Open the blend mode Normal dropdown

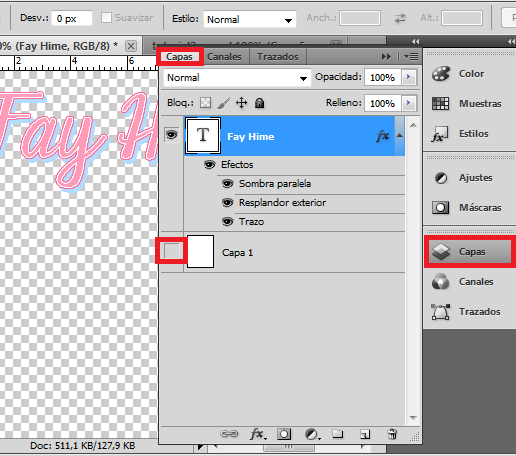[237, 78]
